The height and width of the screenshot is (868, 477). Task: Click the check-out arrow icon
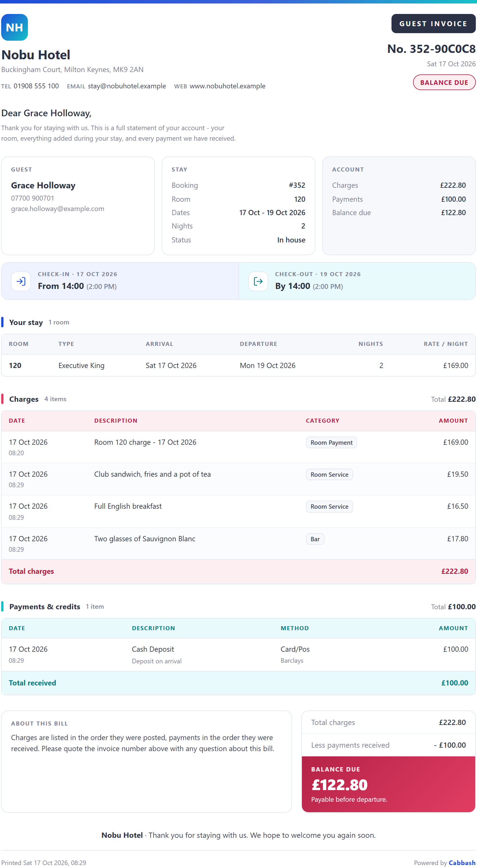point(258,281)
